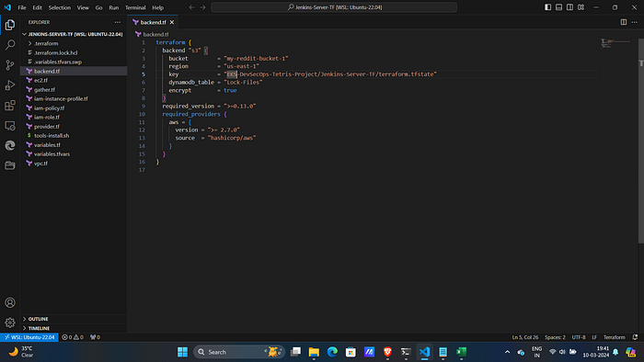Open the Selection menu
Image resolution: width=644 pixels, height=362 pixels.
60,7
